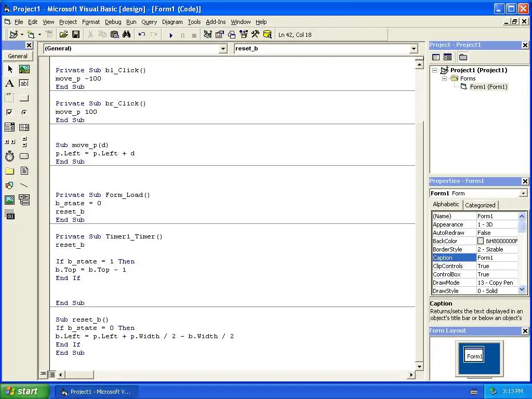532x399 pixels.
Task: Click the Windows start button
Action: point(25,391)
